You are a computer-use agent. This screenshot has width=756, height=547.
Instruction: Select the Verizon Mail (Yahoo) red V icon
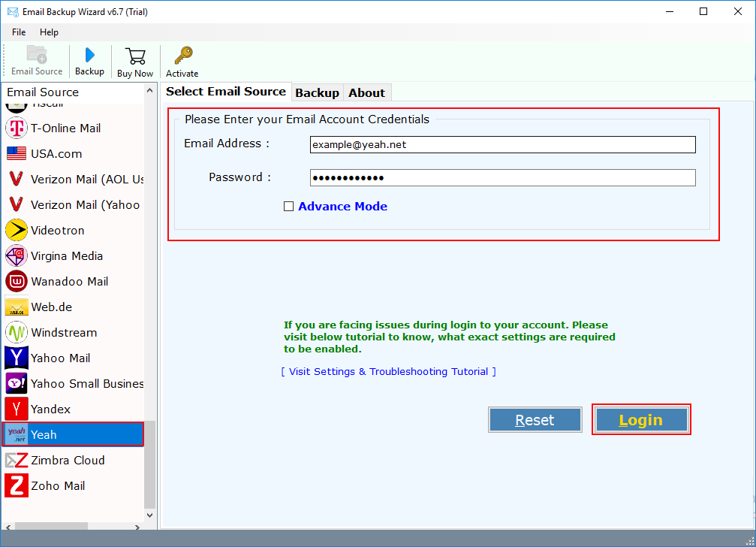(x=17, y=204)
